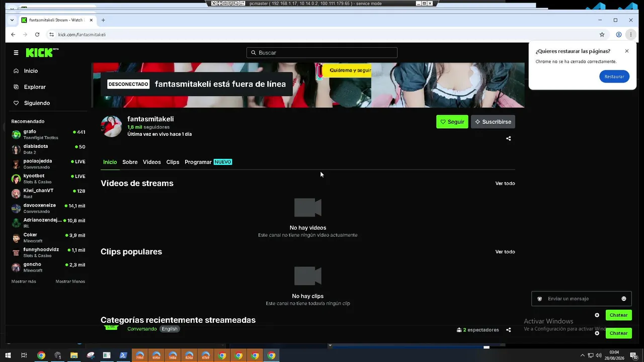Open the Chrome profile icon
Image resolution: width=644 pixels, height=362 pixels.
pos(619,35)
